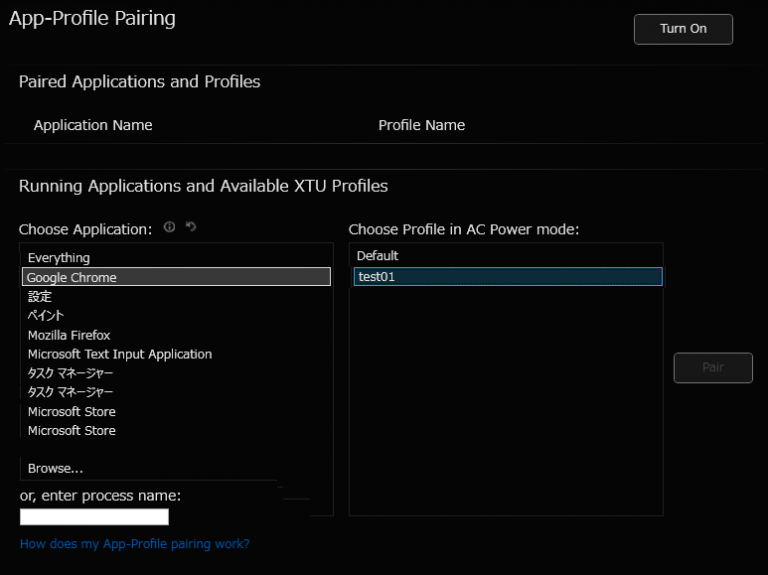Choose Mozilla Firefox from running applications
768x575 pixels.
click(176, 335)
